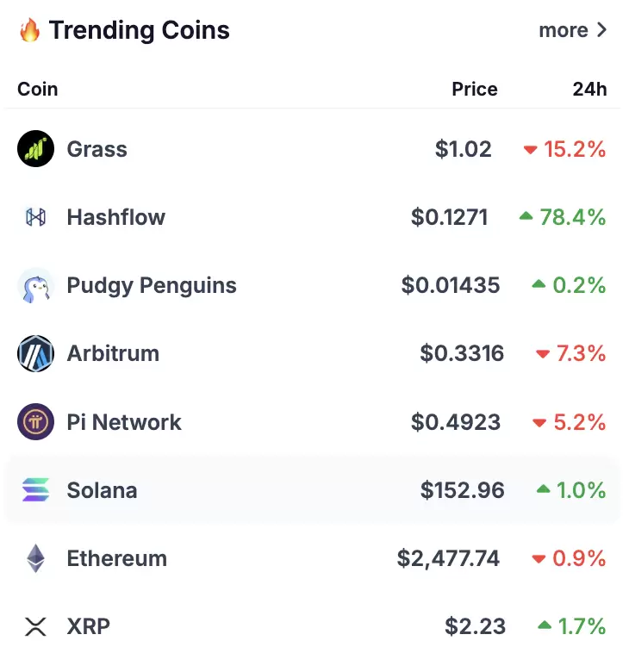Image resolution: width=629 pixels, height=672 pixels.
Task: Expand trending list via chevron arrow
Action: 602,30
